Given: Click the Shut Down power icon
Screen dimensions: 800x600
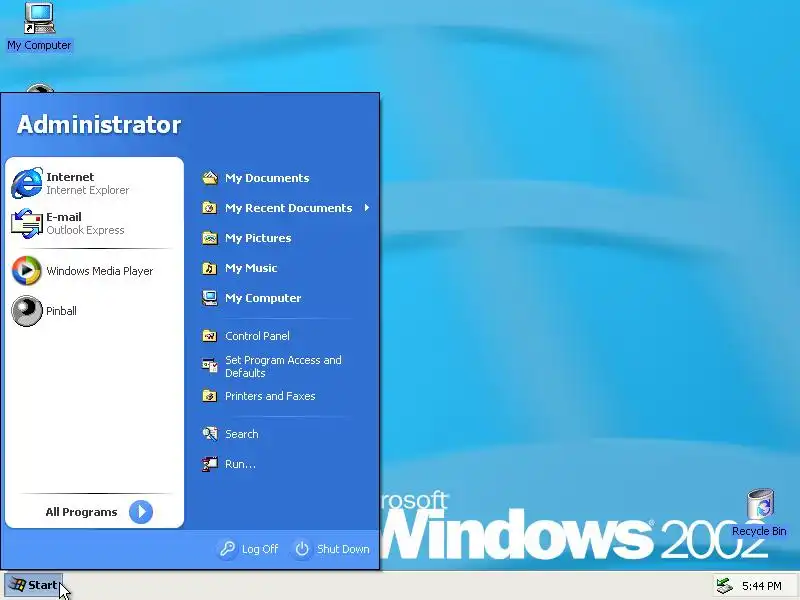Looking at the screenshot, I should coord(302,549).
